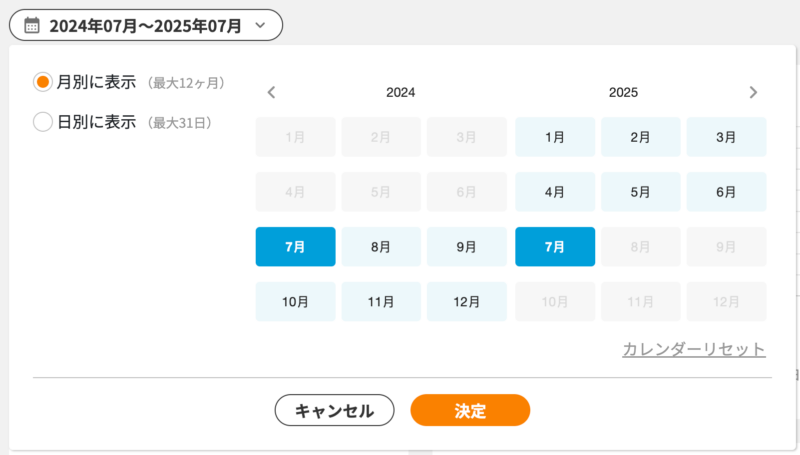Confirm with the orange 決定 button
Screen dimensions: 800x455
[x=469, y=410]
